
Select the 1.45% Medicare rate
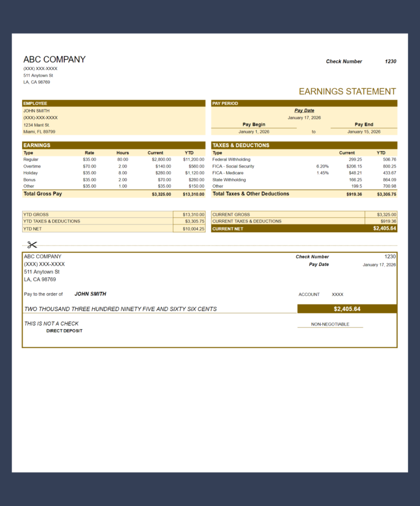coord(322,173)
